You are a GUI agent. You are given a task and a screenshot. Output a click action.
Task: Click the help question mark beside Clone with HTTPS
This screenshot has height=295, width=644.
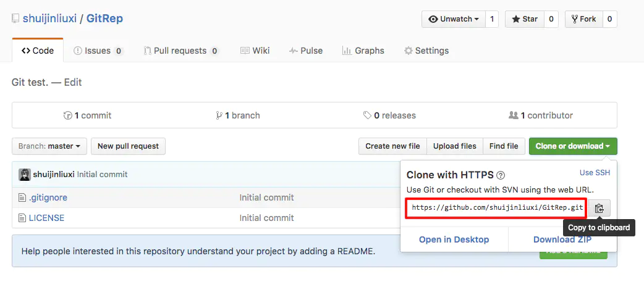tap(500, 176)
